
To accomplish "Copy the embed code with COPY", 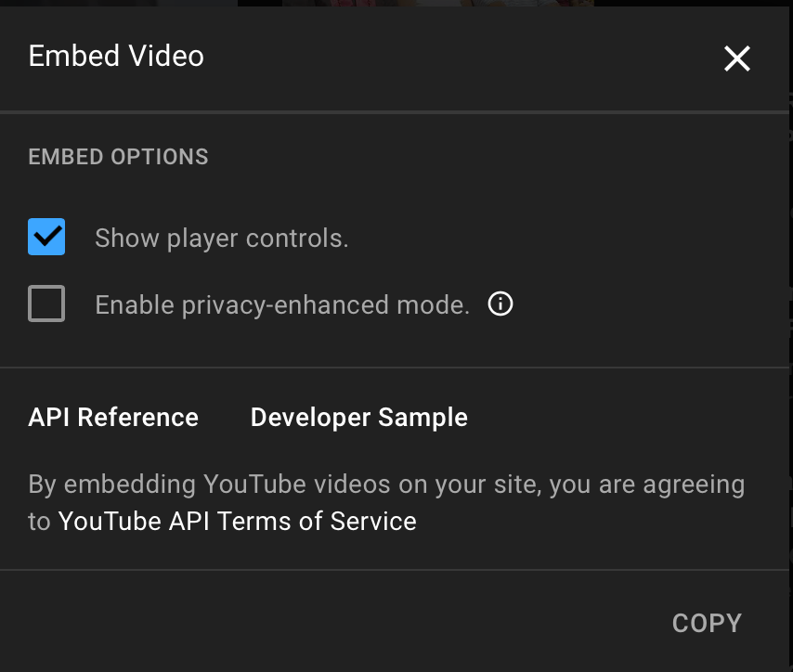I will tap(707, 623).
